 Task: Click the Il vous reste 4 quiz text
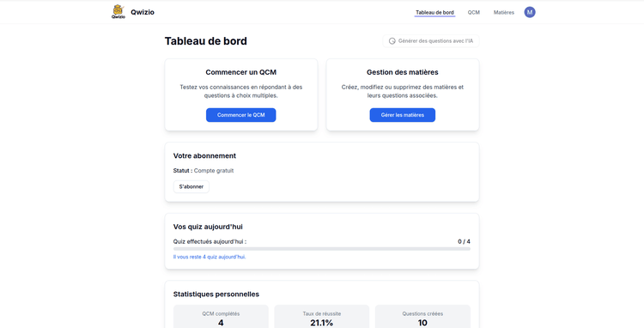pos(210,257)
